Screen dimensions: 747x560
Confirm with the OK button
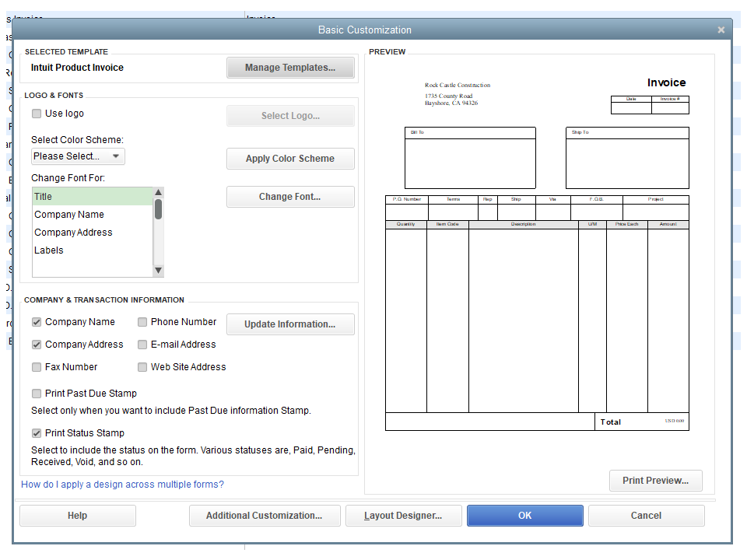point(525,516)
